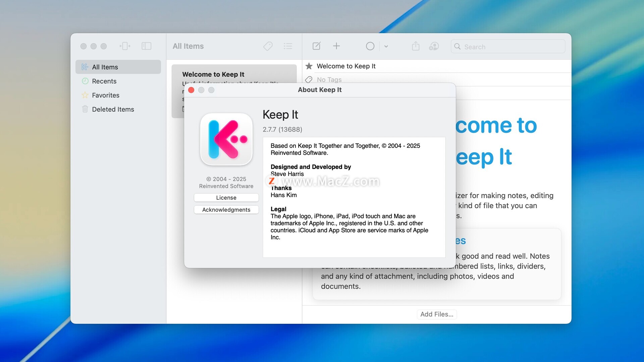This screenshot has width=644, height=362.
Task: Expand the label dropdown chevron
Action: coord(386,47)
